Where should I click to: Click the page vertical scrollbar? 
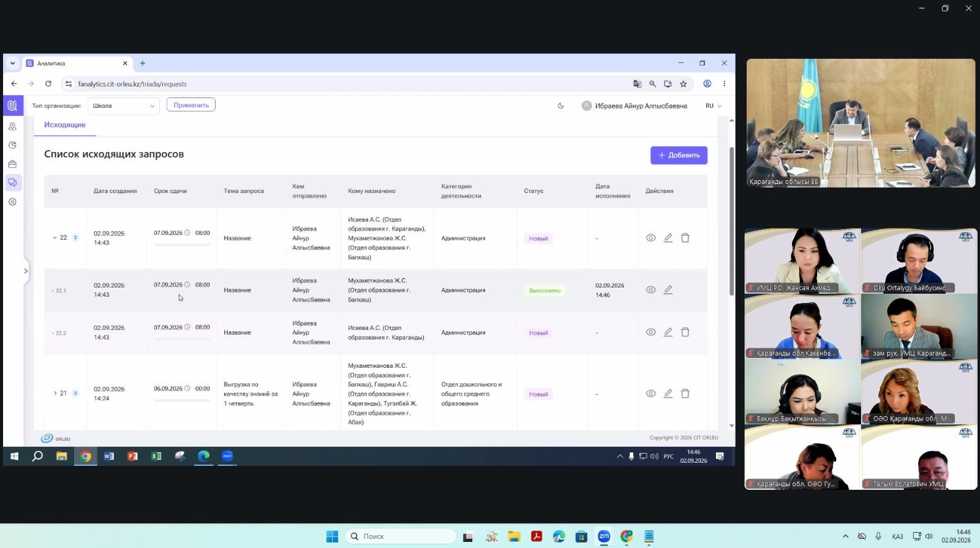pyautogui.click(x=731, y=221)
